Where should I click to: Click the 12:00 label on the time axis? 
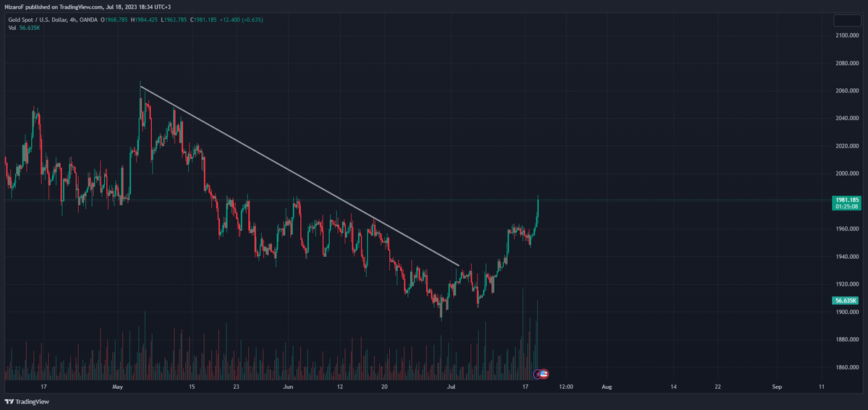click(x=566, y=387)
